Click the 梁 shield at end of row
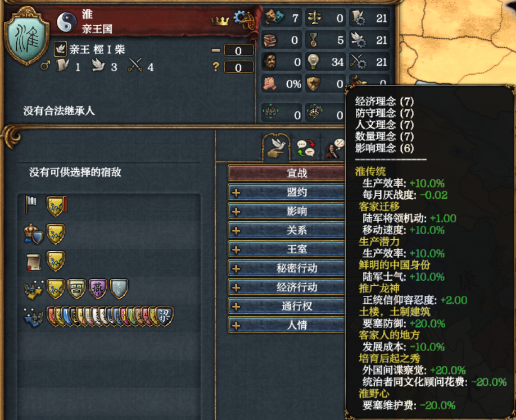The image size is (516, 420). pos(164,317)
